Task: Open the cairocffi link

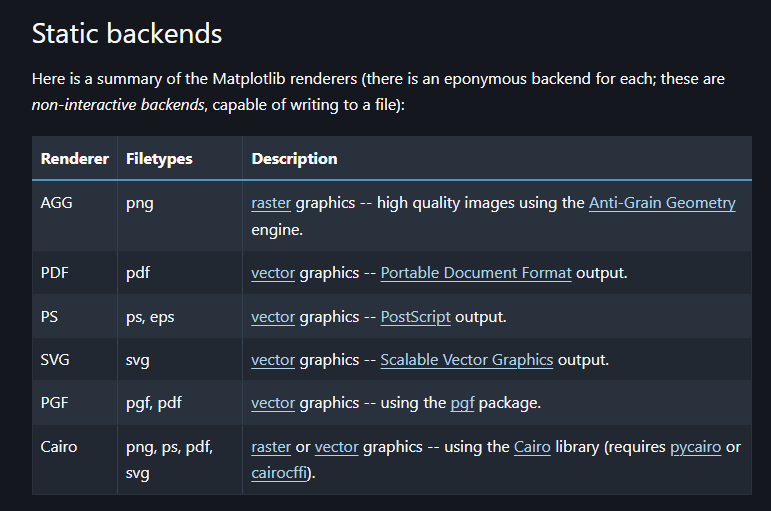Action: point(279,473)
